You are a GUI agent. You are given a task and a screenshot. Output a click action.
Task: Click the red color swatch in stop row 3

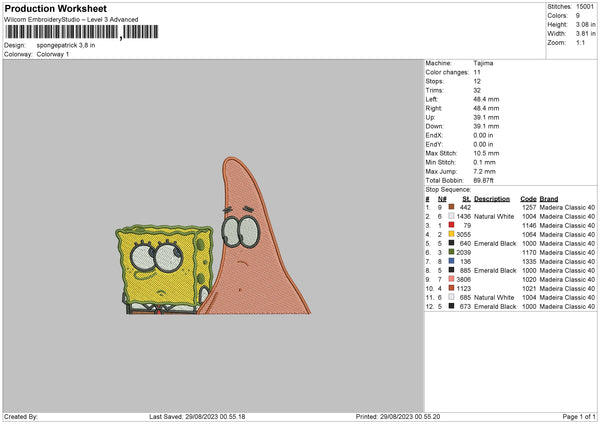coord(452,225)
